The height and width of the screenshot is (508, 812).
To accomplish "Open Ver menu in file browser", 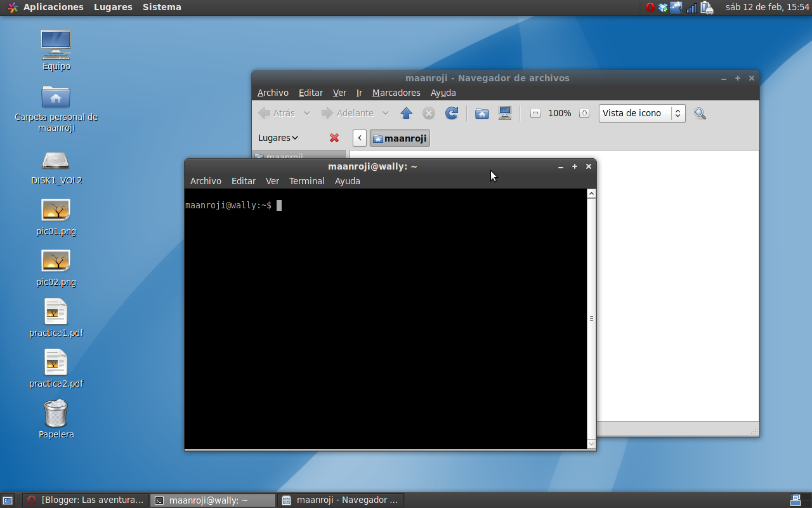I will 339,93.
